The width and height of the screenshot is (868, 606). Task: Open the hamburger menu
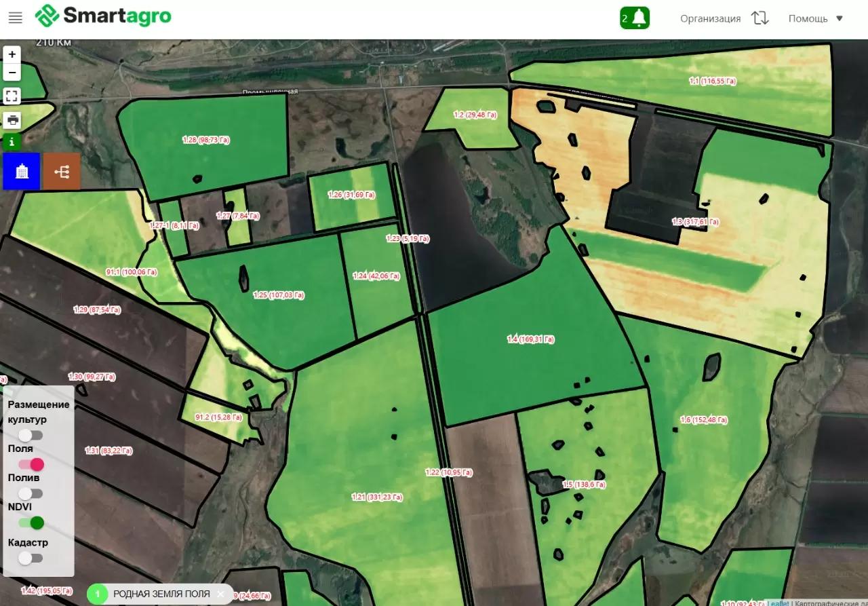point(15,18)
